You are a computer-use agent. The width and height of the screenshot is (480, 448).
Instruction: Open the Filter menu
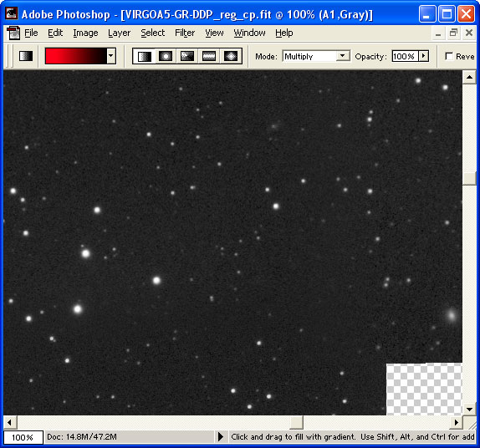[185, 33]
